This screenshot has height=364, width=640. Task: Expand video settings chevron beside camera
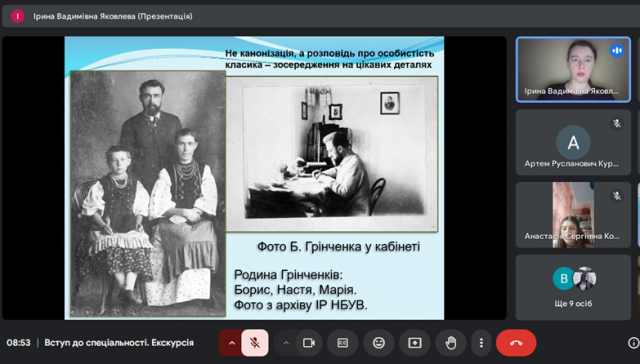(286, 343)
